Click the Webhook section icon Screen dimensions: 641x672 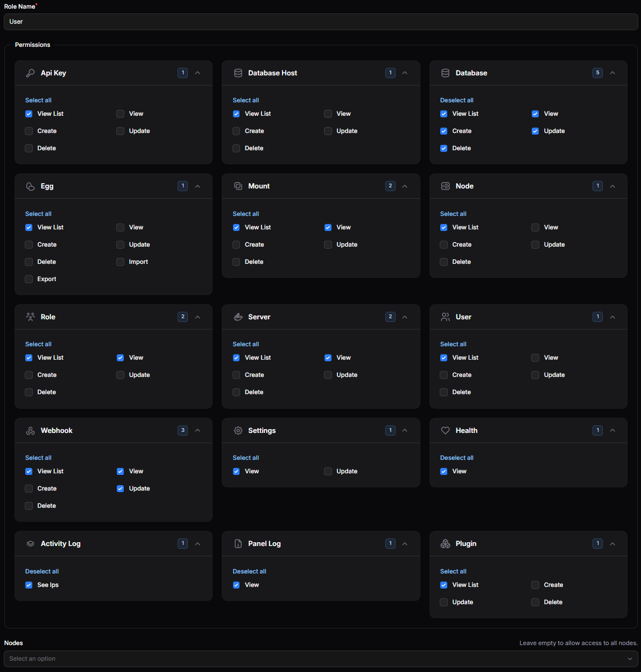[x=30, y=431]
